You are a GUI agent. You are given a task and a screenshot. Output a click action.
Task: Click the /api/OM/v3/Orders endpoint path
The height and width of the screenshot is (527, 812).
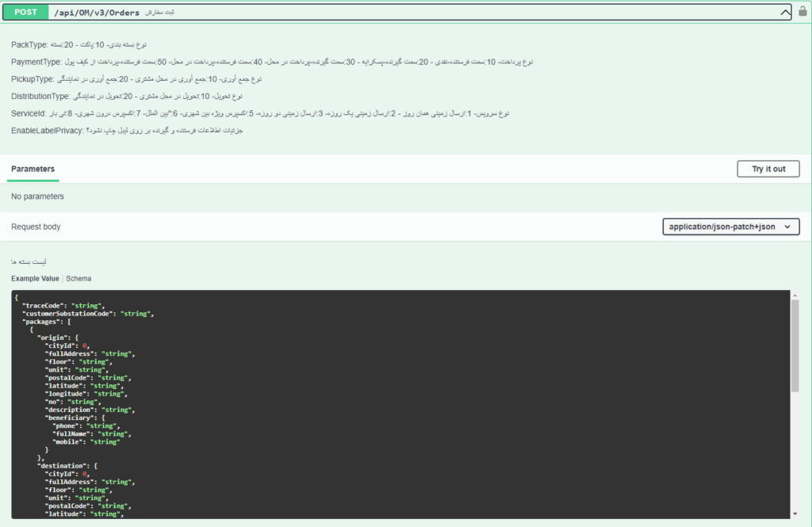coord(95,13)
